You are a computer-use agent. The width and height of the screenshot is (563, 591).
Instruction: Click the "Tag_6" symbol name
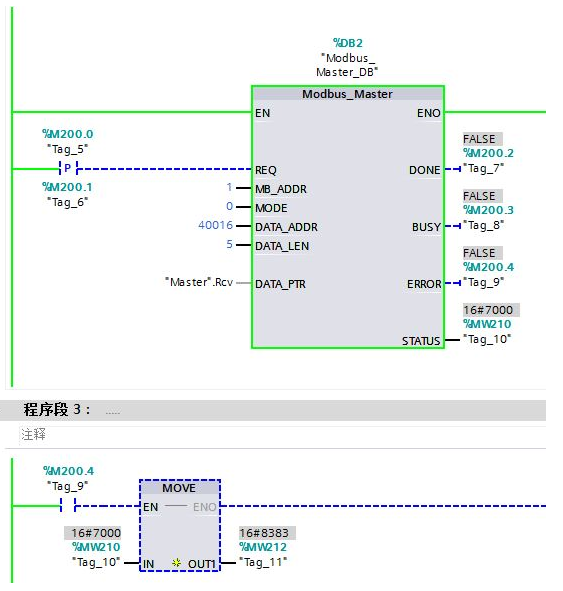(x=67, y=202)
